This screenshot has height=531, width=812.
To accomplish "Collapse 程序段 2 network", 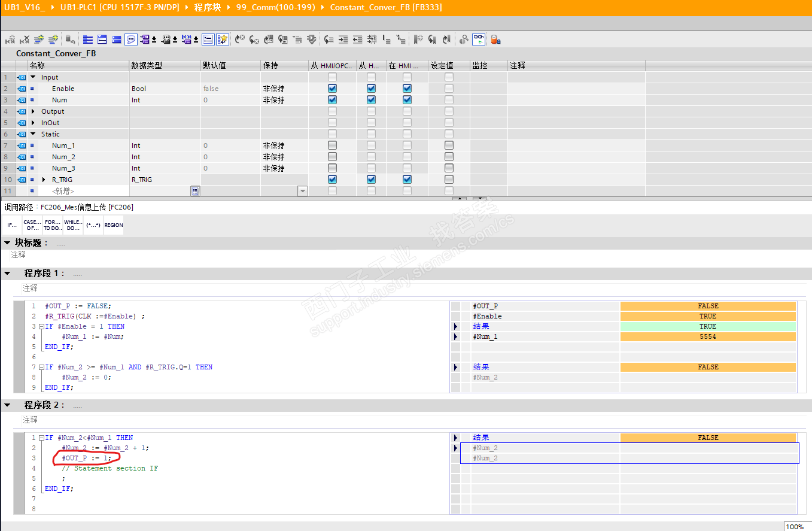I will [x=7, y=405].
